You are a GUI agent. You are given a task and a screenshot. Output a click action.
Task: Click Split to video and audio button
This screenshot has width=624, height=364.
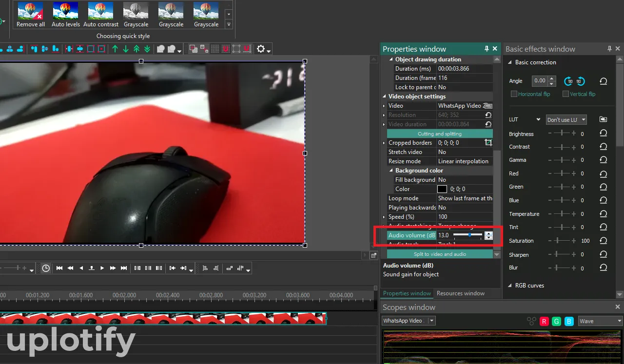[440, 254]
